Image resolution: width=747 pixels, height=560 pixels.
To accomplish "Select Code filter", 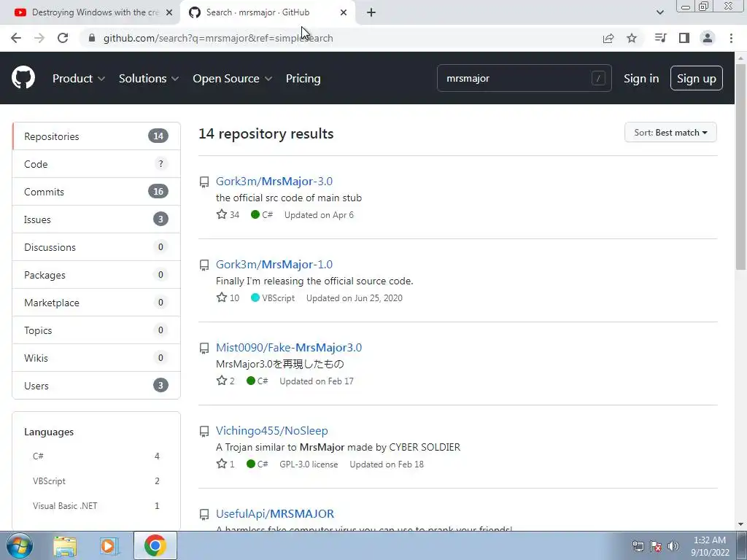I will pyautogui.click(x=96, y=164).
